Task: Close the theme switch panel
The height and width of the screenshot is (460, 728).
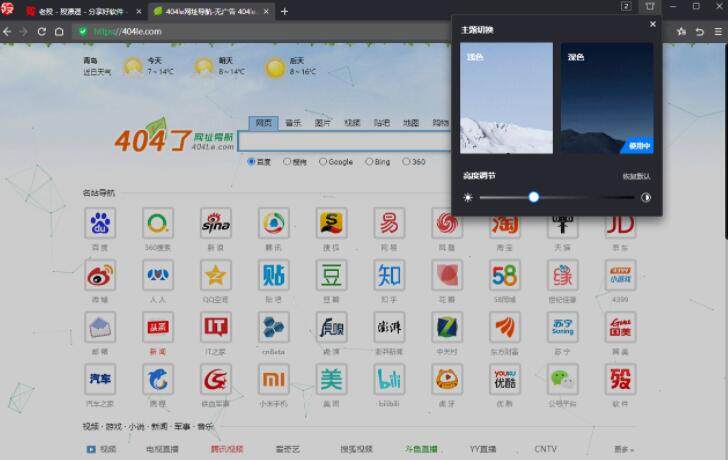Action: 653,24
